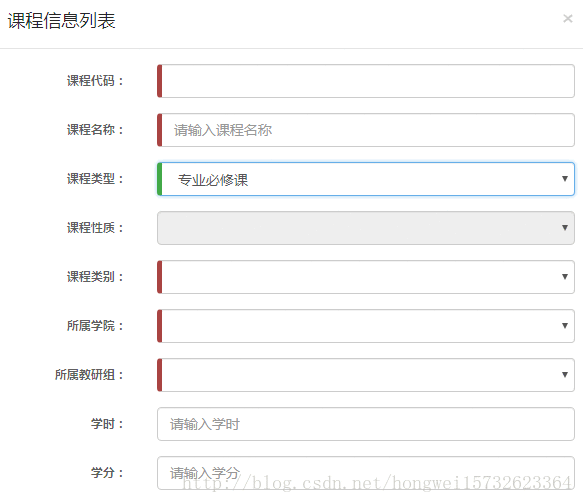Click the 课程信息列表 dialog title
The height and width of the screenshot is (503, 583).
click(61, 20)
